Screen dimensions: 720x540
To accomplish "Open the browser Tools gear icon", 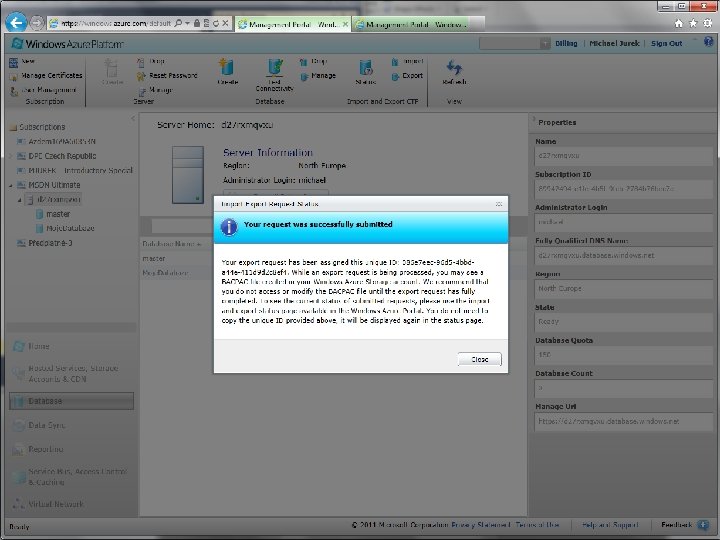I will 708,23.
